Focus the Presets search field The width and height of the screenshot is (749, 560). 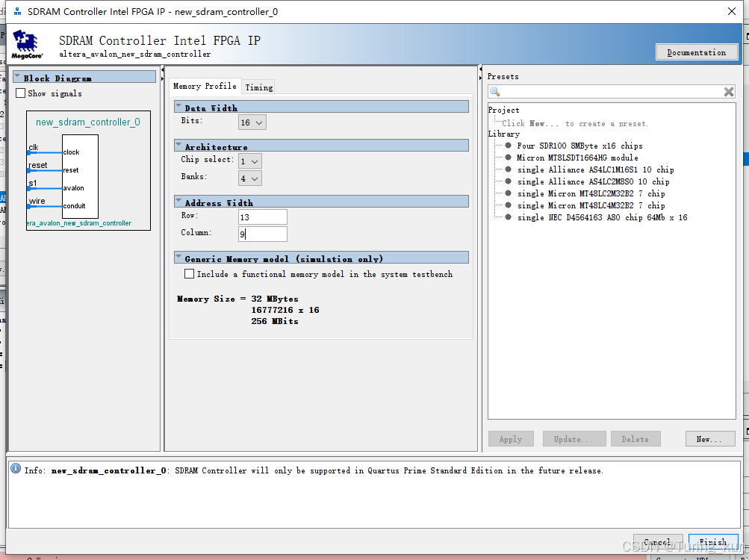[x=612, y=91]
